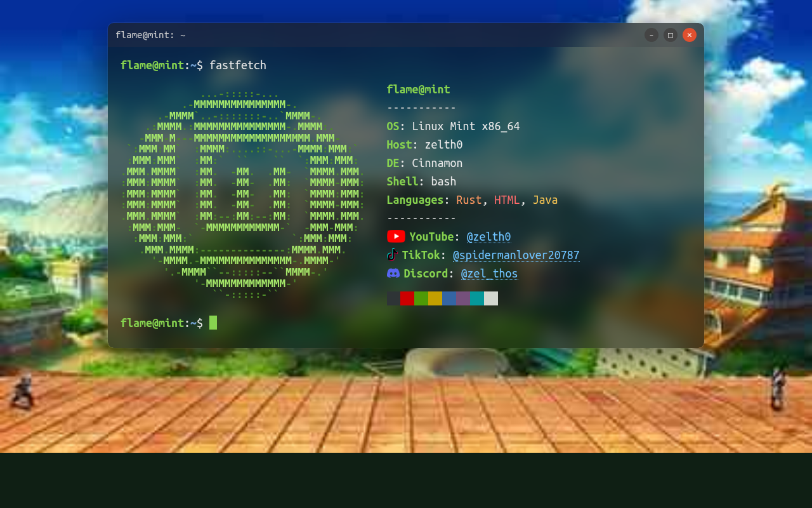This screenshot has height=508, width=812.
Task: Click the character at right of wallpaper
Action: (778, 388)
